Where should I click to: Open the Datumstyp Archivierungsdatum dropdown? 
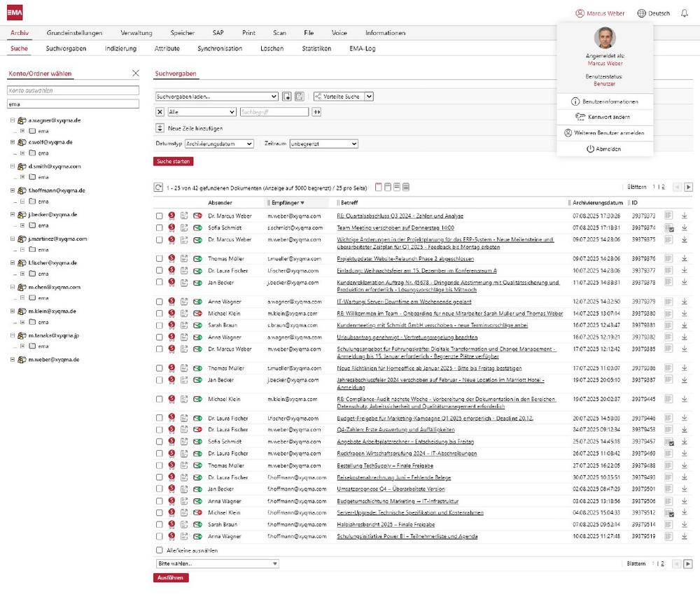pos(219,143)
